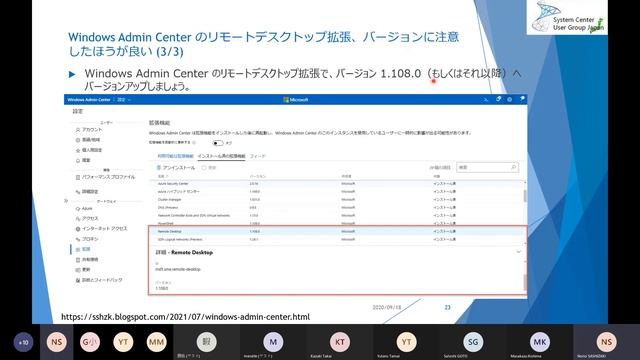
Task: Select the G小 participant avatar
Action: (x=90, y=342)
